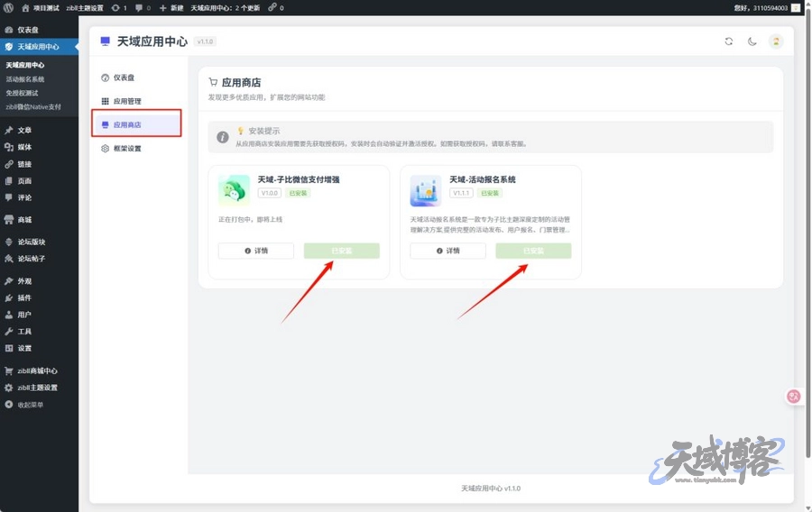Open 设置 settings menu

[x=39, y=348]
